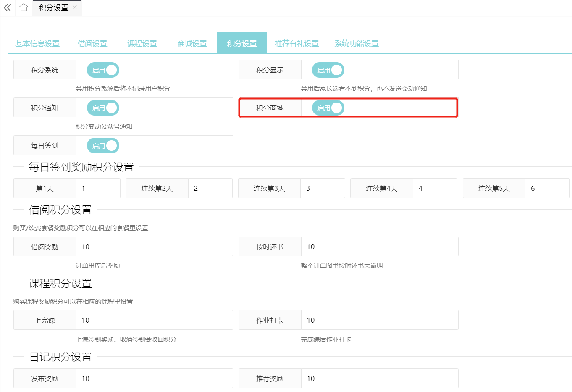Edit the 连续第4天 points field
This screenshot has width=572, height=392.
pyautogui.click(x=435, y=188)
